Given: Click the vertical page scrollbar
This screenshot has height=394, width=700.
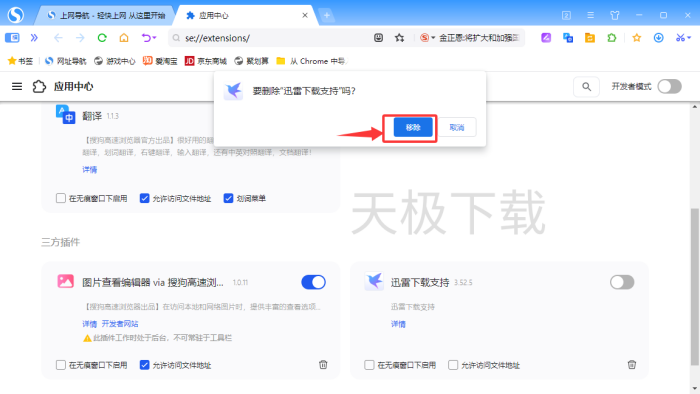Looking at the screenshot, I should click(694, 286).
